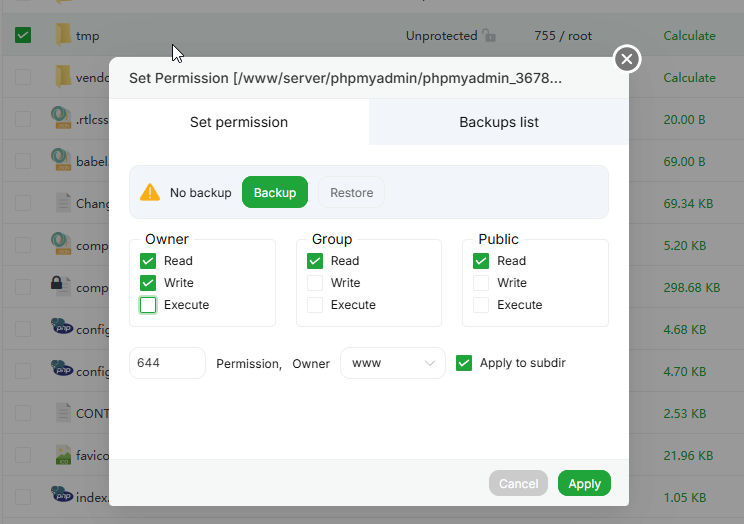
Task: Select the Set permission tab
Action: click(x=239, y=122)
